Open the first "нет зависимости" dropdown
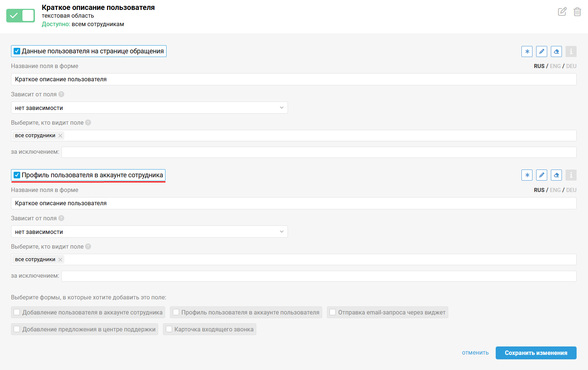 149,108
